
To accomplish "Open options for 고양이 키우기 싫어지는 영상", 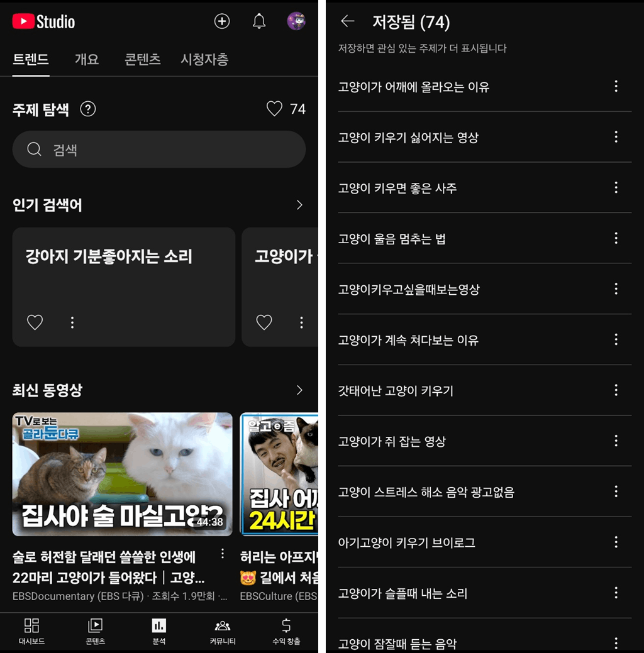I will click(616, 137).
